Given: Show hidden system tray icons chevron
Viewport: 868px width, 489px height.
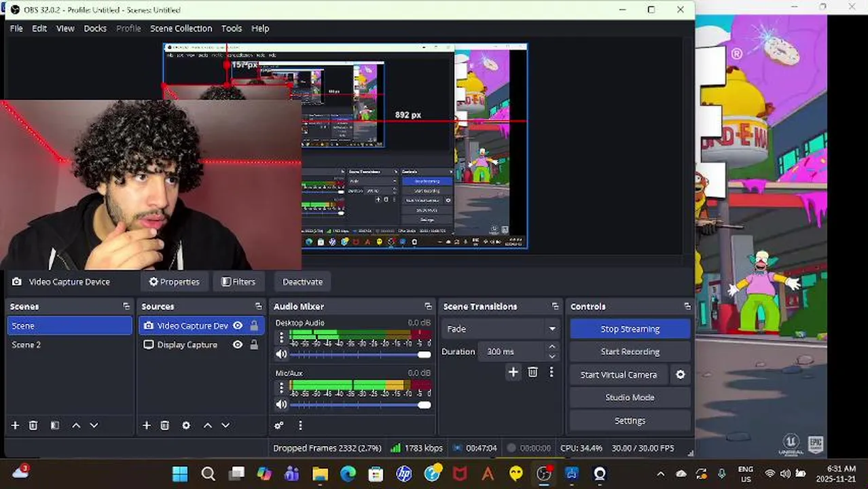Looking at the screenshot, I should [x=660, y=473].
